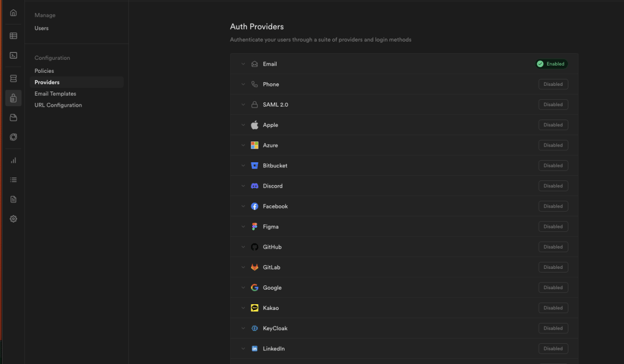This screenshot has height=364, width=624.
Task: Expand the Figma provider chevron
Action: (243, 227)
